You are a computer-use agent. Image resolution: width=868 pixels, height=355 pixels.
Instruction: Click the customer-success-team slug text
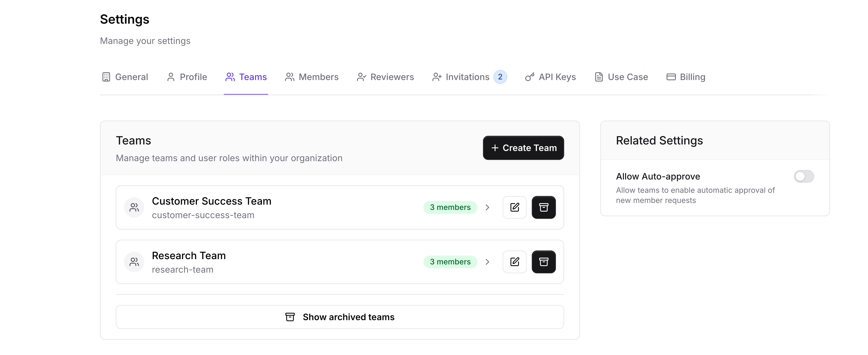click(203, 215)
